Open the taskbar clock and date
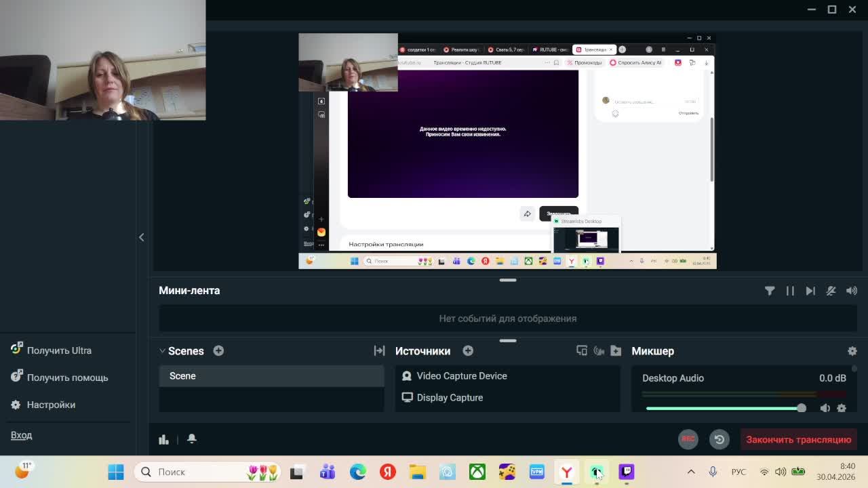 coord(836,472)
